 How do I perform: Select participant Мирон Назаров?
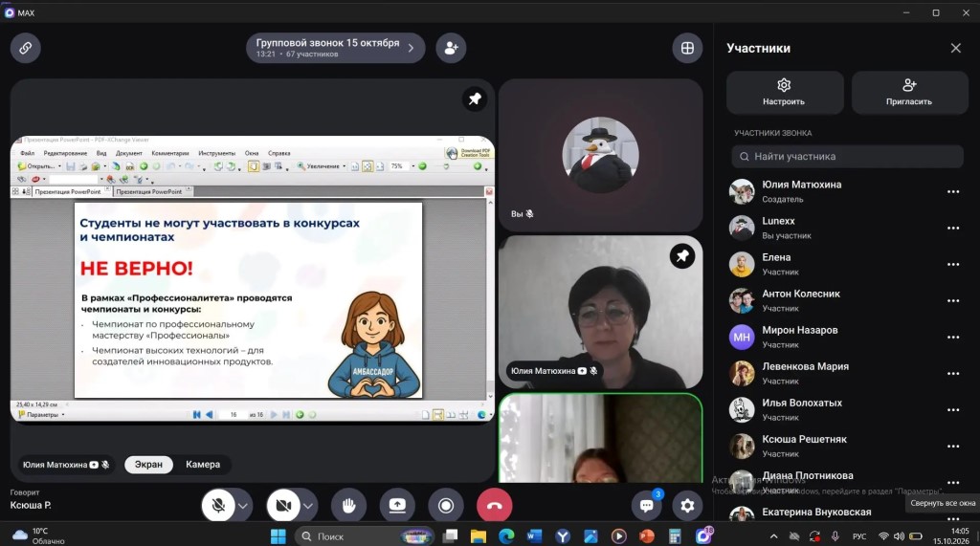pos(847,338)
